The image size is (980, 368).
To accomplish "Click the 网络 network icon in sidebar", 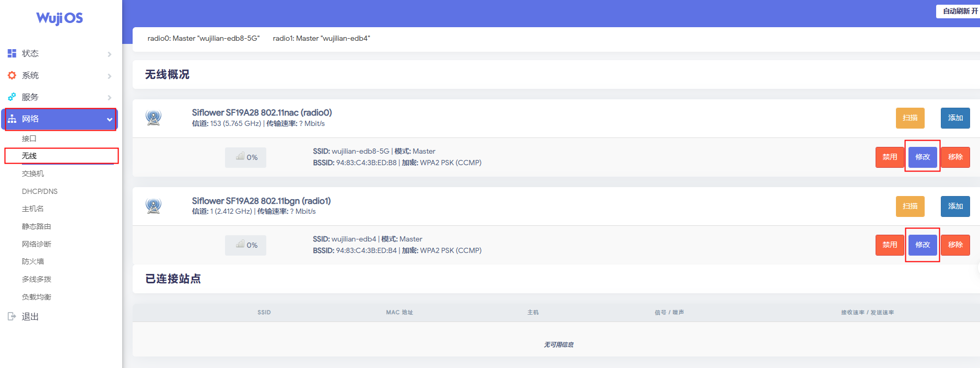I will [x=12, y=119].
